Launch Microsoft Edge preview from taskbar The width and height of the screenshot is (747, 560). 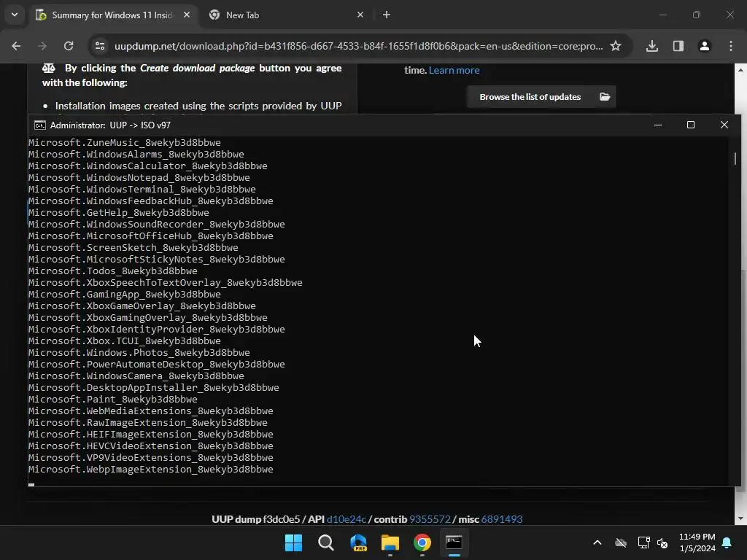point(358,542)
